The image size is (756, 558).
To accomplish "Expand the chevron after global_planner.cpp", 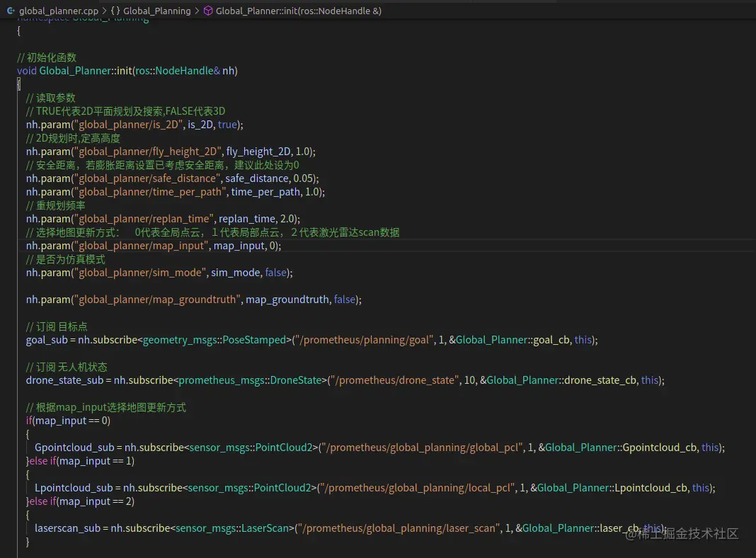I will pos(104,11).
